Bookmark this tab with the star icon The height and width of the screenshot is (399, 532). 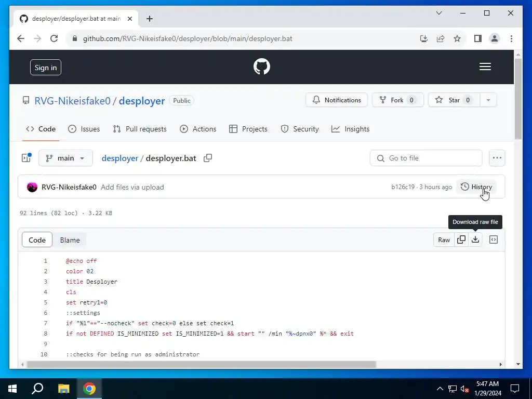(457, 38)
